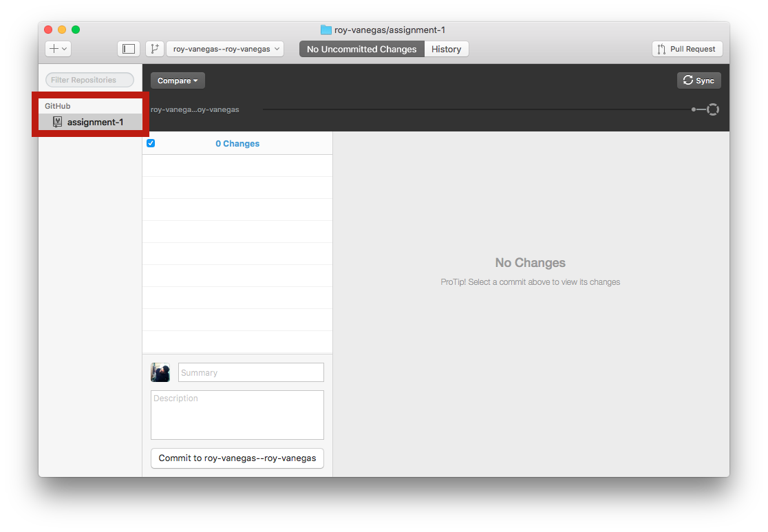Expand the Compare dropdown
This screenshot has height=532, width=768.
tap(178, 81)
